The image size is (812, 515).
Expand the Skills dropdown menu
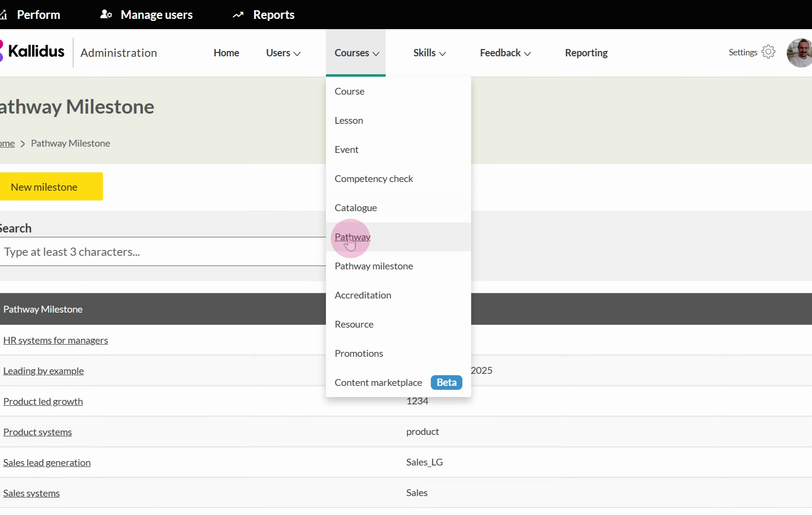[x=429, y=53]
